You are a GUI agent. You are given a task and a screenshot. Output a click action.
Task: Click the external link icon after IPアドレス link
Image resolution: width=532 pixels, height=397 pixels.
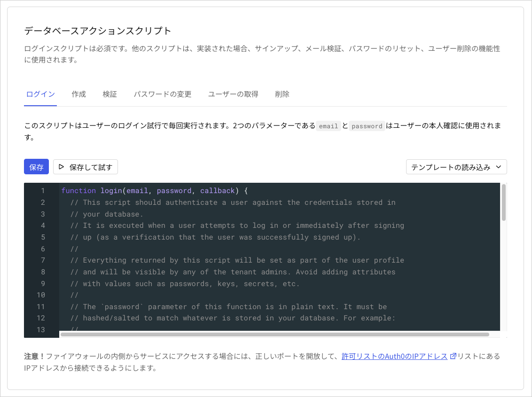[453, 356]
